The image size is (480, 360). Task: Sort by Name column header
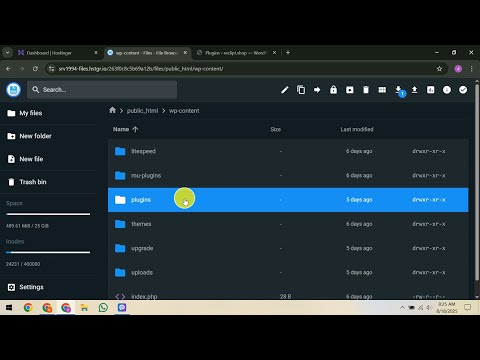125,129
